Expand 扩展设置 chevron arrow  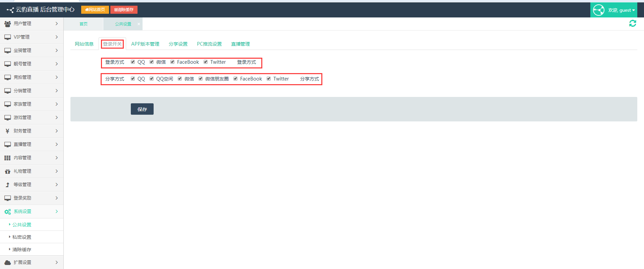(x=57, y=262)
